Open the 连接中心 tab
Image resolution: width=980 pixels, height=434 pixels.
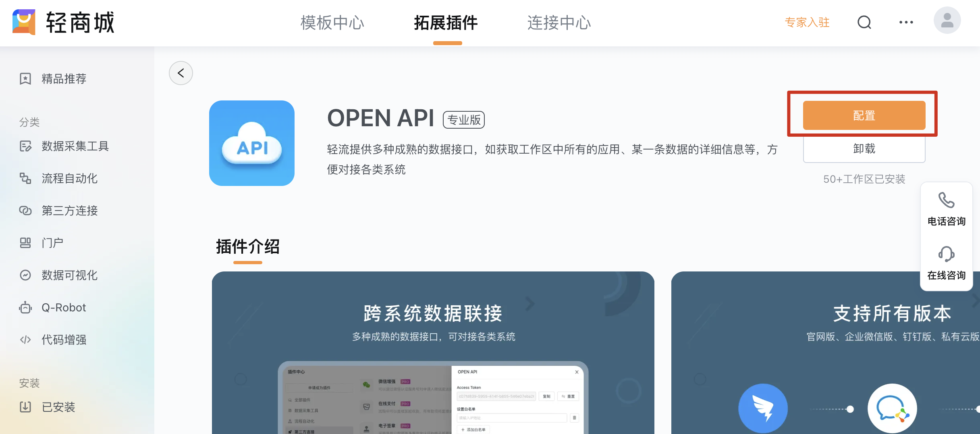pyautogui.click(x=559, y=23)
